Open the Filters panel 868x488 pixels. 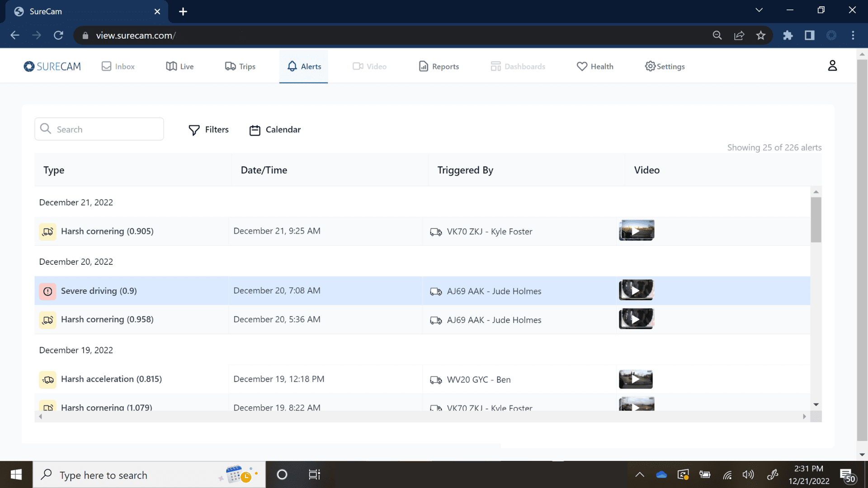pos(208,130)
